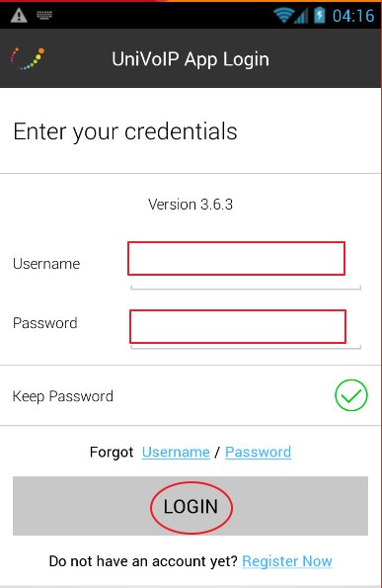Tap the 04:16 clock in status bar
The height and width of the screenshot is (588, 382).
[x=353, y=16]
